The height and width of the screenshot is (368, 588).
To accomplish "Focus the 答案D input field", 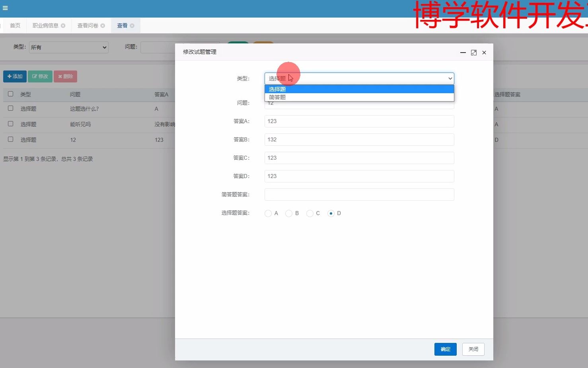I will (x=359, y=176).
